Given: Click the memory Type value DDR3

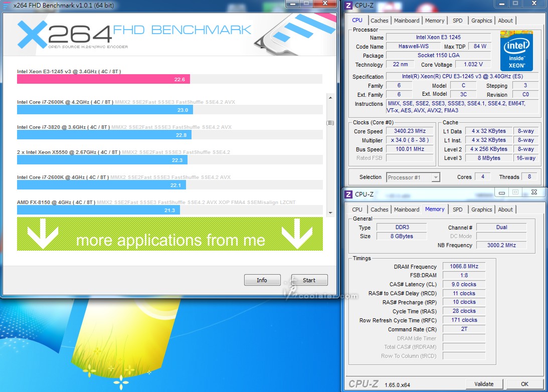Looking at the screenshot, I should (402, 228).
